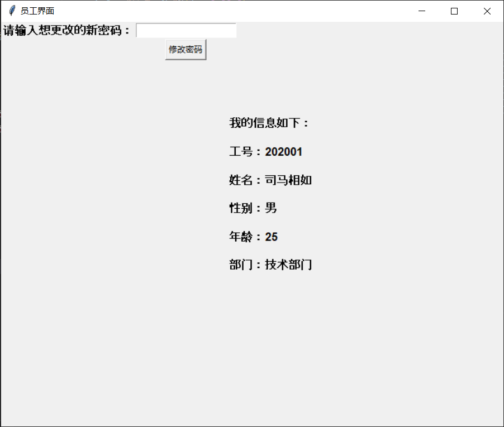The height and width of the screenshot is (427, 504).
Task: Click the 修改密码 button
Action: (186, 50)
